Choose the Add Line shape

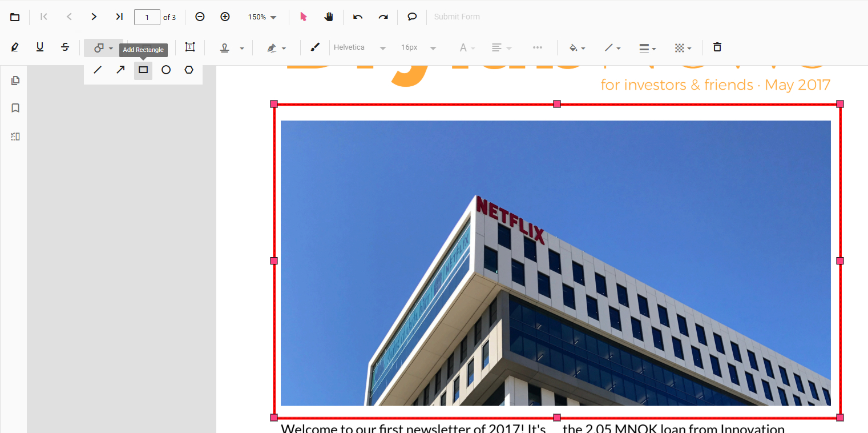98,70
